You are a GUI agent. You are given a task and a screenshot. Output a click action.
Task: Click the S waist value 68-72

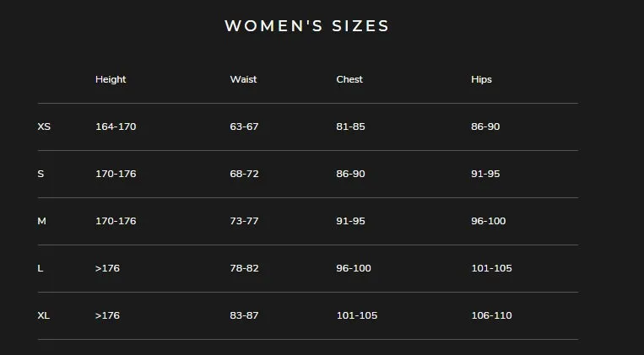(245, 174)
